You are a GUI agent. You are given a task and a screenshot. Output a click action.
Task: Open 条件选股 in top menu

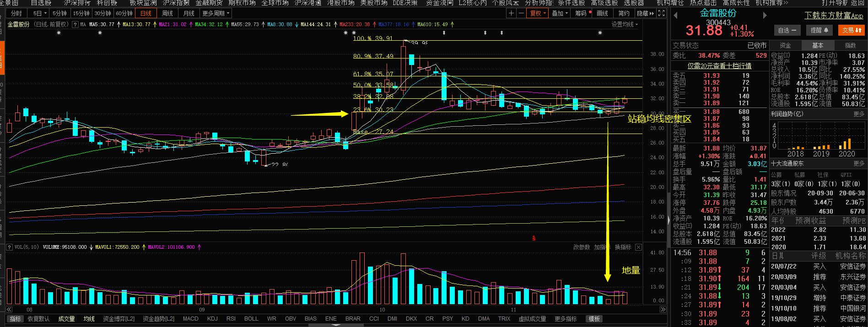click(x=571, y=3)
